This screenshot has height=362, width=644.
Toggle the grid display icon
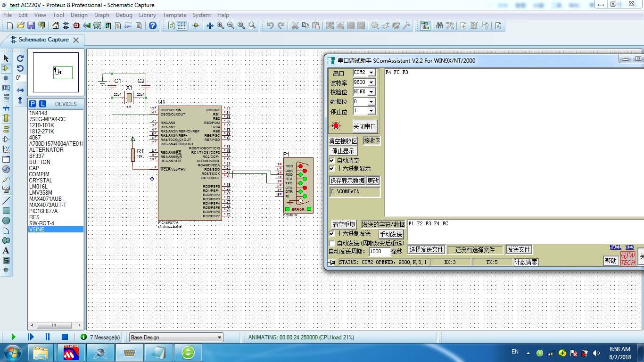click(182, 25)
